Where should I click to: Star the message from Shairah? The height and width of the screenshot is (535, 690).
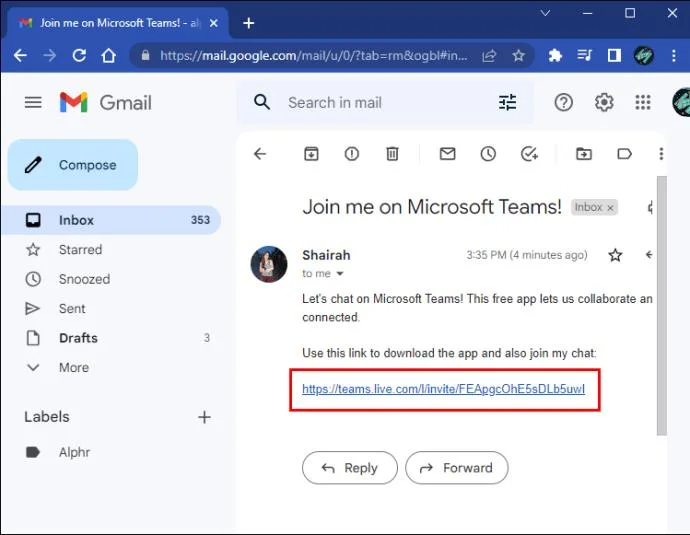(615, 255)
